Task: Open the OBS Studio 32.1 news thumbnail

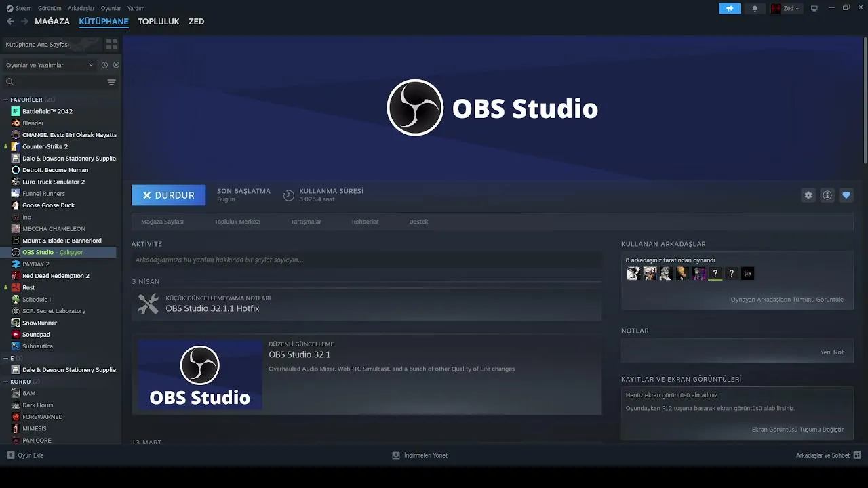Action: pyautogui.click(x=200, y=375)
